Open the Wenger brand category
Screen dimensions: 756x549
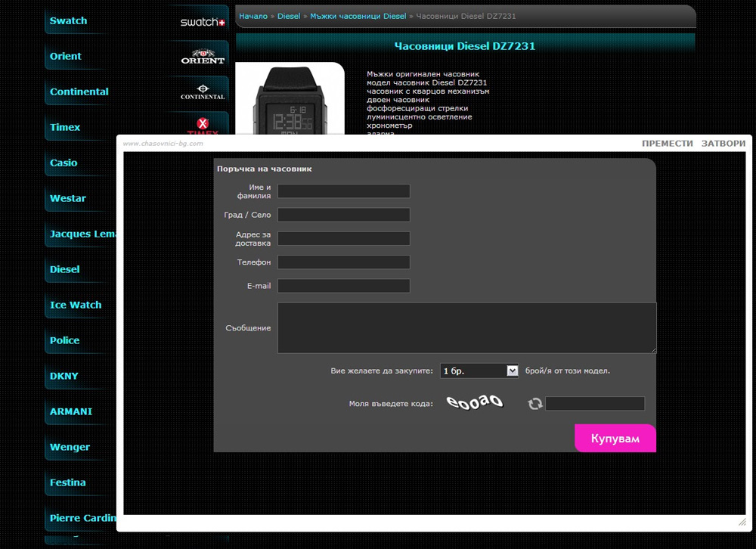[70, 447]
